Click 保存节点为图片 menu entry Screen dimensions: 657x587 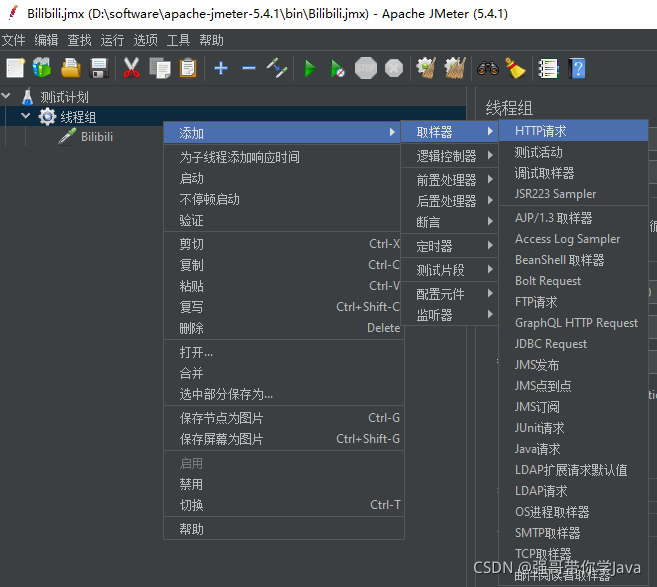pyautogui.click(x=284, y=418)
